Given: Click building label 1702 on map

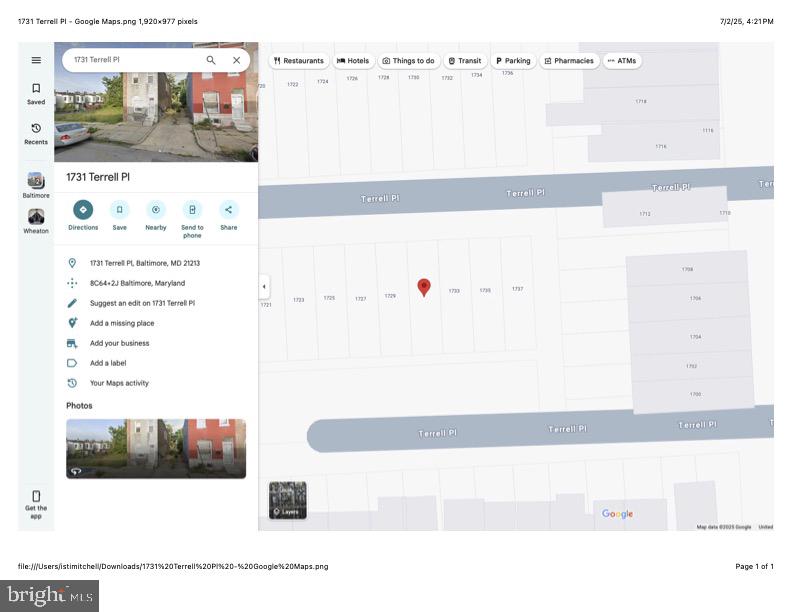Looking at the screenshot, I should (x=691, y=366).
